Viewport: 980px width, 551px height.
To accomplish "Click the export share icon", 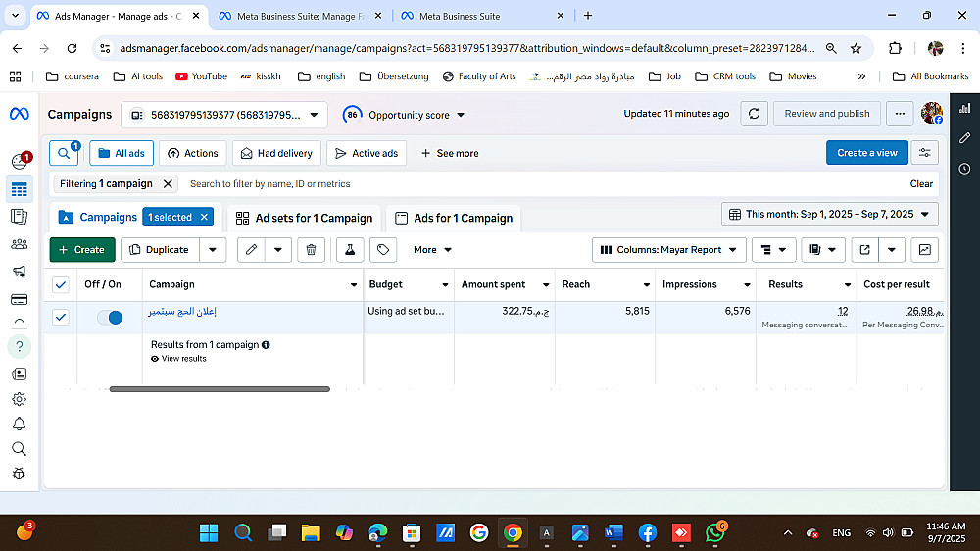I will click(x=865, y=250).
